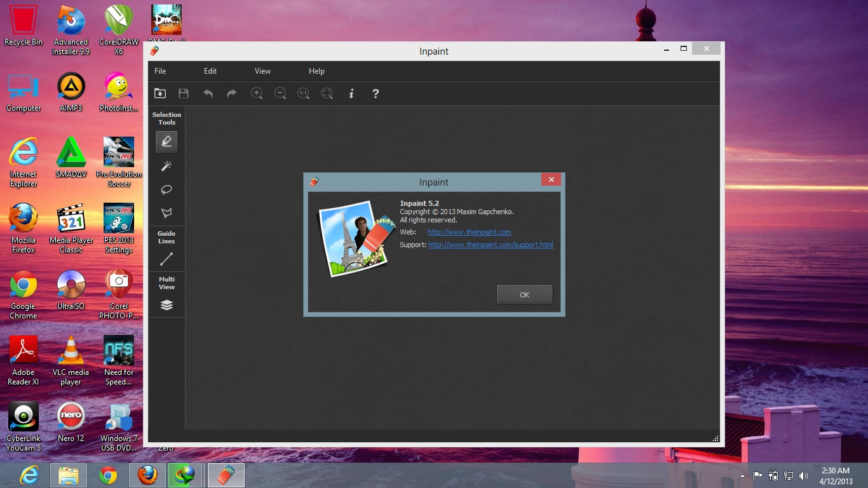Click the Inpaint logo picture in dialog
This screenshot has height=488, width=868.
pos(356,238)
